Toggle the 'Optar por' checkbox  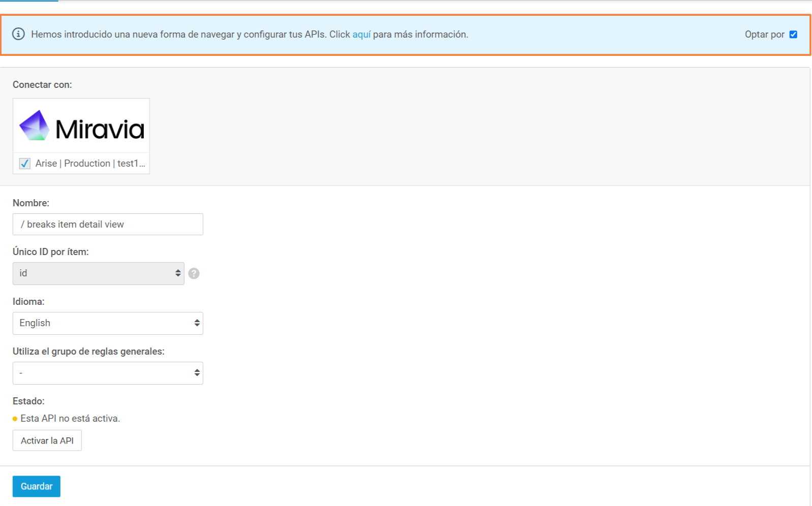click(793, 35)
